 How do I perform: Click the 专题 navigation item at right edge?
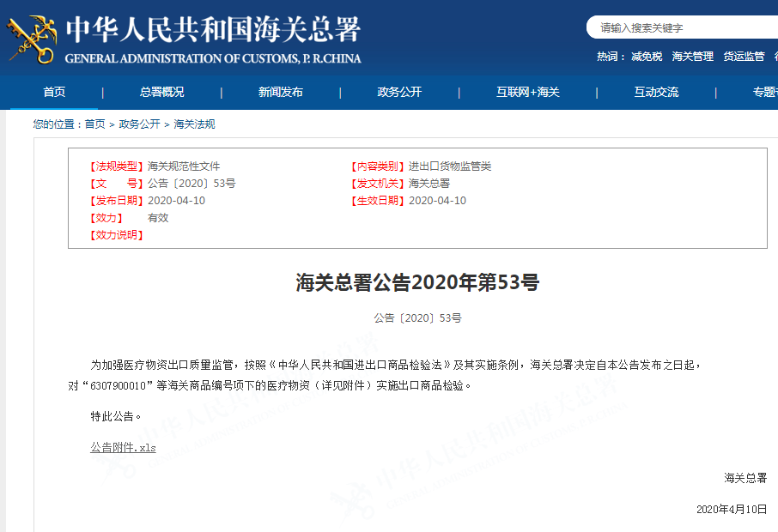(765, 92)
